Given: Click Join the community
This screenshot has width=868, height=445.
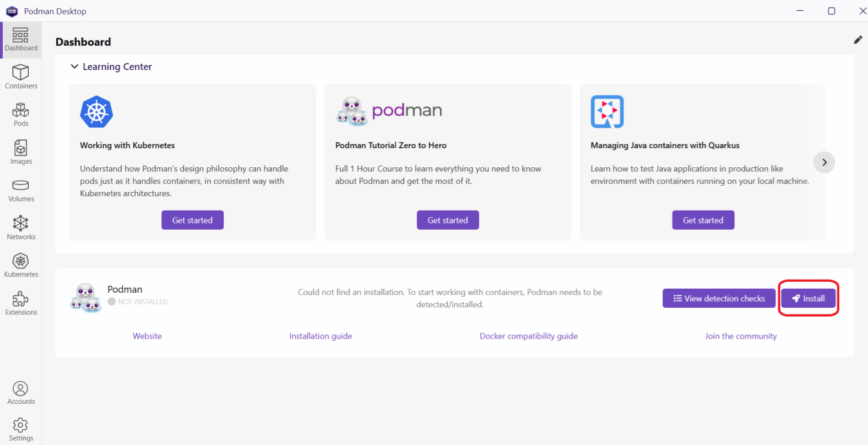Looking at the screenshot, I should (741, 335).
